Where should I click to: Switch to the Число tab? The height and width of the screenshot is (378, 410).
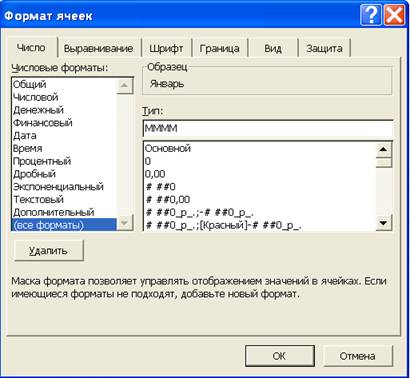click(x=31, y=48)
